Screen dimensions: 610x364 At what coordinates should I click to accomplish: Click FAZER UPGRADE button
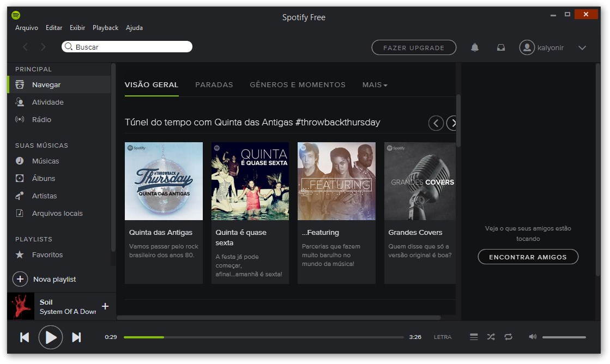coord(414,47)
